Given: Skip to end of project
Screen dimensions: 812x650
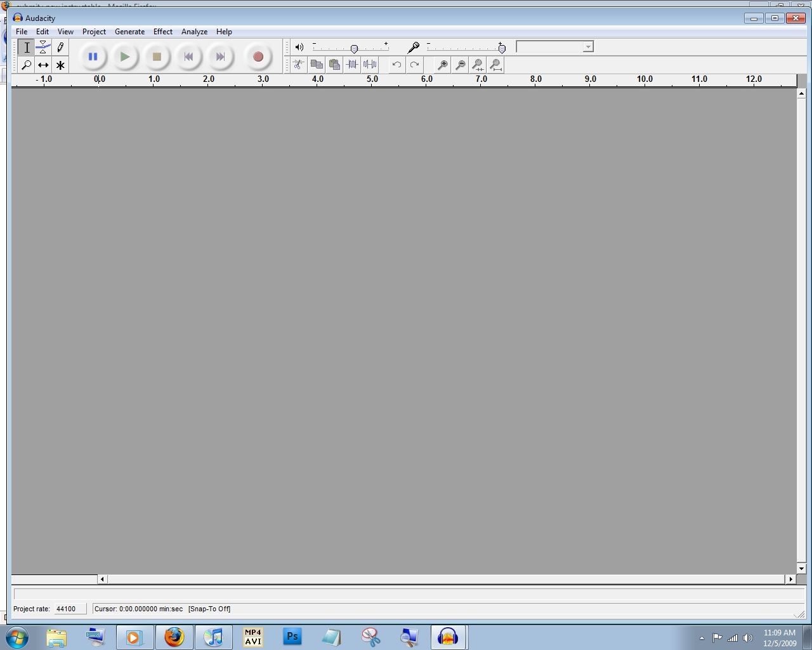Looking at the screenshot, I should pyautogui.click(x=220, y=56).
